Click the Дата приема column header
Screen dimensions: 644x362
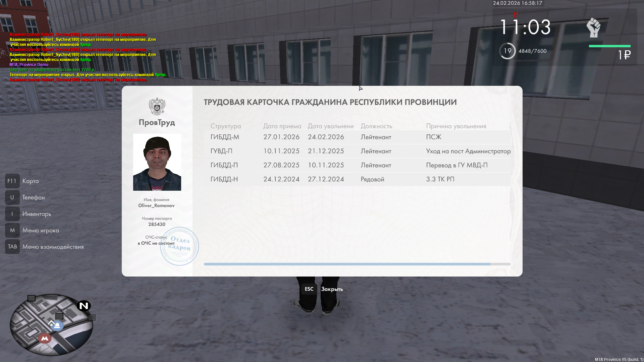[x=282, y=126]
